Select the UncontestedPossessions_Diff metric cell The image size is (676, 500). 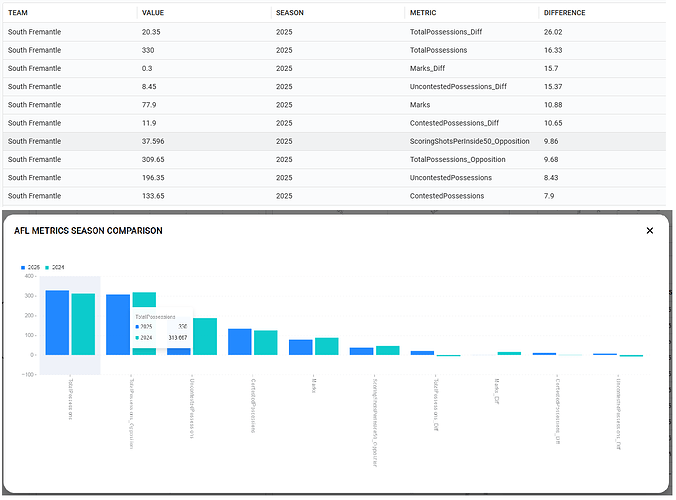tap(458, 86)
